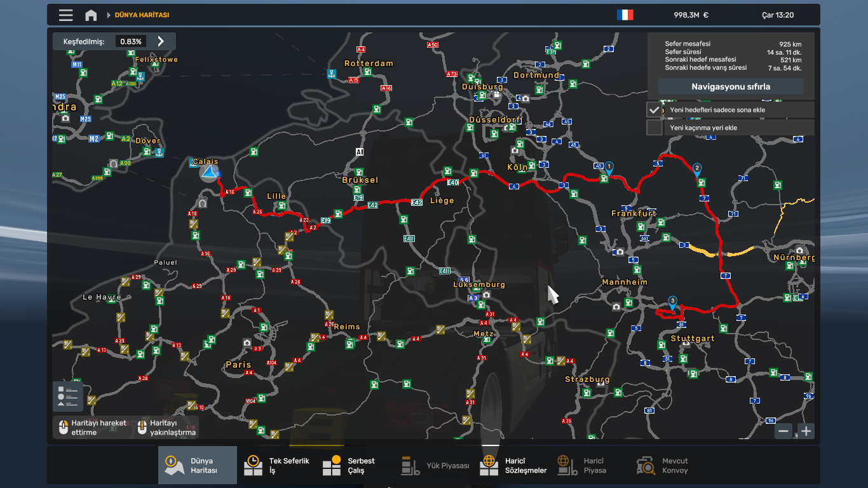
Task: Click the Le Havre city label
Action: tap(102, 297)
